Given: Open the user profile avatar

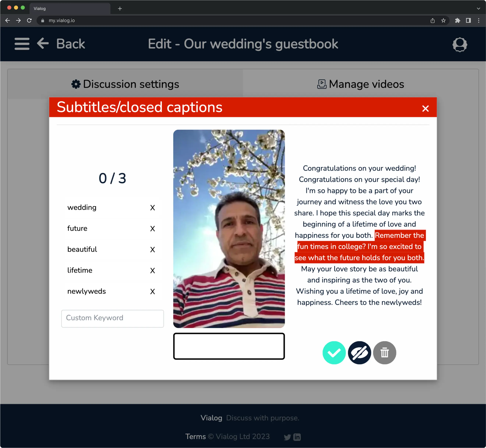Looking at the screenshot, I should (x=460, y=45).
